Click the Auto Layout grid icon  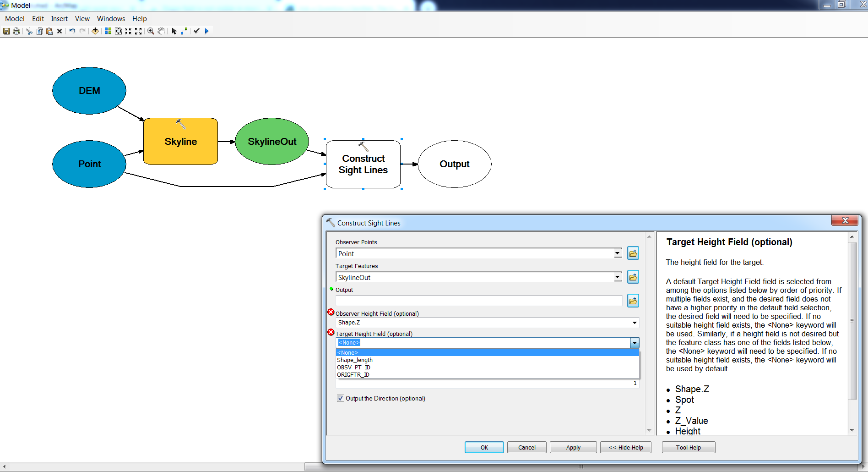point(108,31)
